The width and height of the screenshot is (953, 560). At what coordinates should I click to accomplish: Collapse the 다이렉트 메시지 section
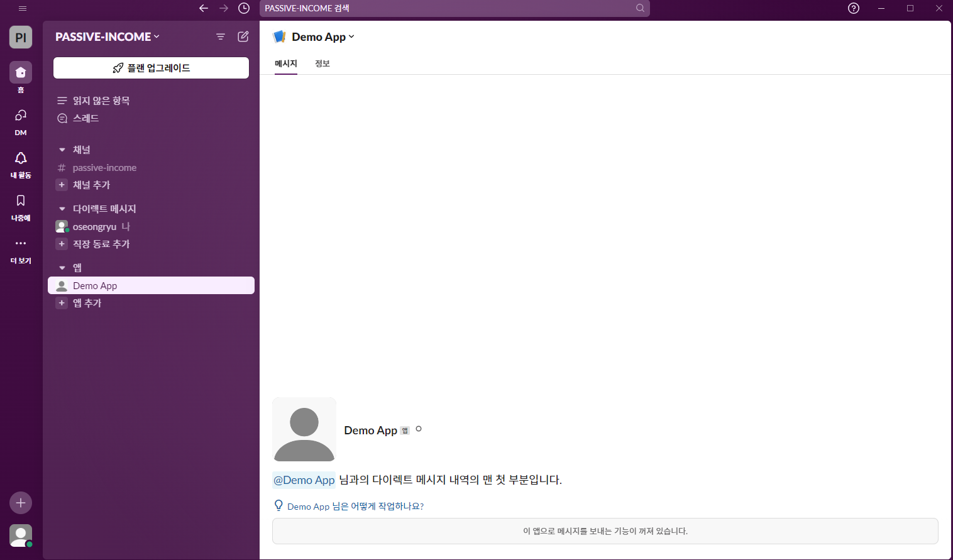(x=62, y=209)
